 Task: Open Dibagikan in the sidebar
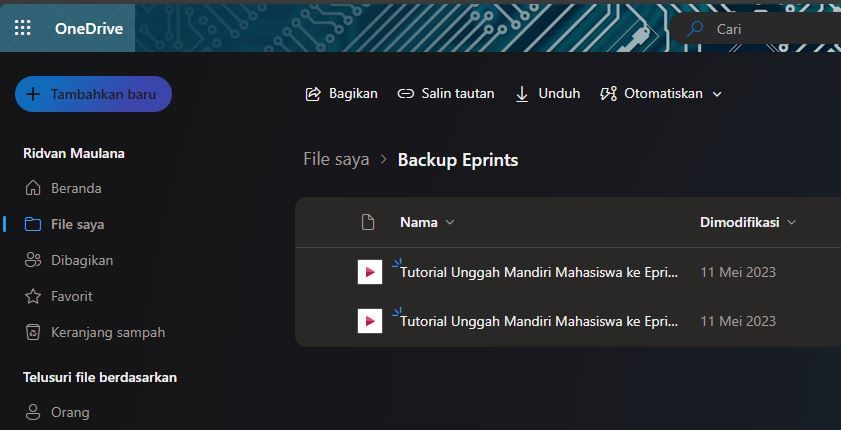coord(81,260)
